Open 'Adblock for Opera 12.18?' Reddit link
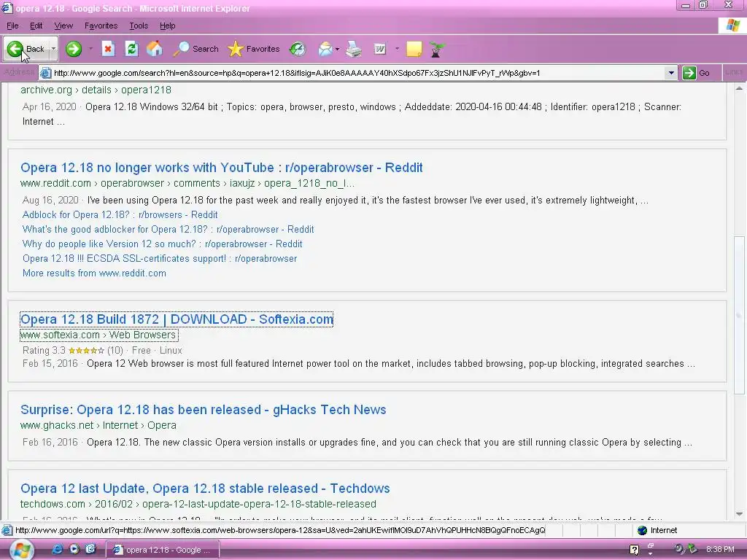This screenshot has width=747, height=560. tap(120, 215)
